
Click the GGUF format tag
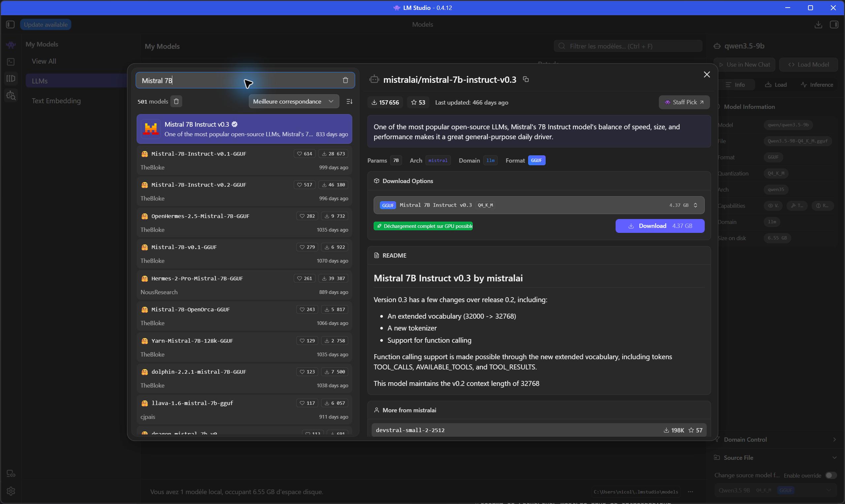pos(536,160)
